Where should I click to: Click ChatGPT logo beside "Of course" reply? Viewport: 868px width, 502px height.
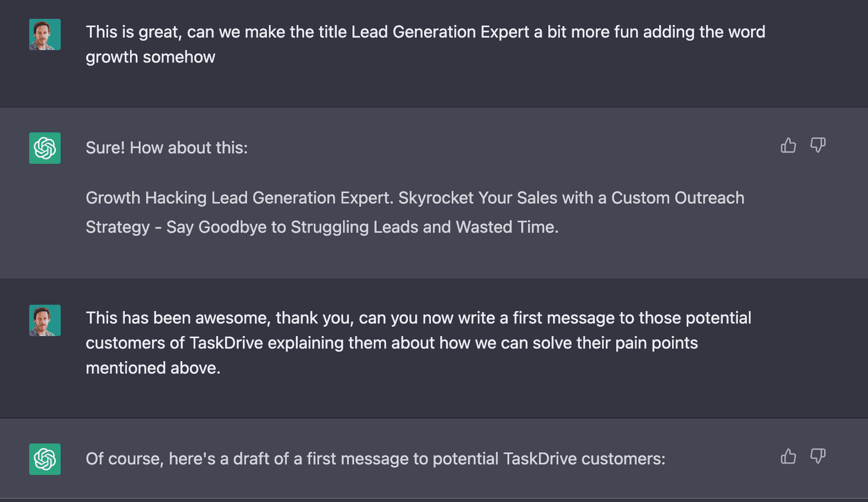45,459
